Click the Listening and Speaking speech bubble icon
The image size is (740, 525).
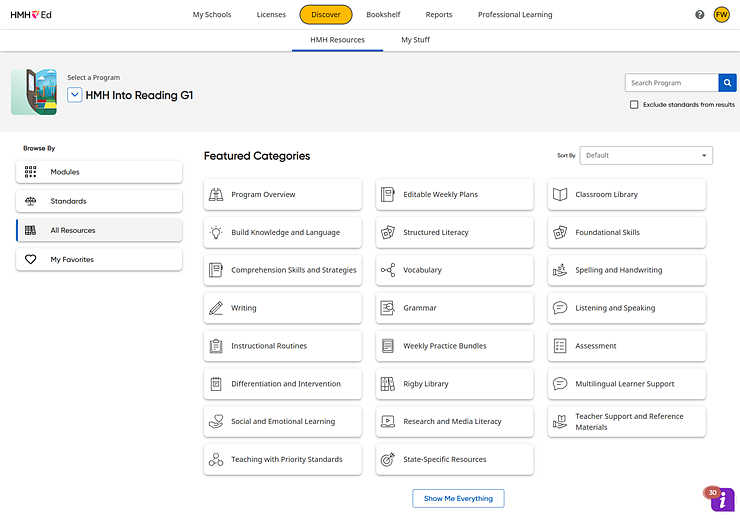pos(560,308)
